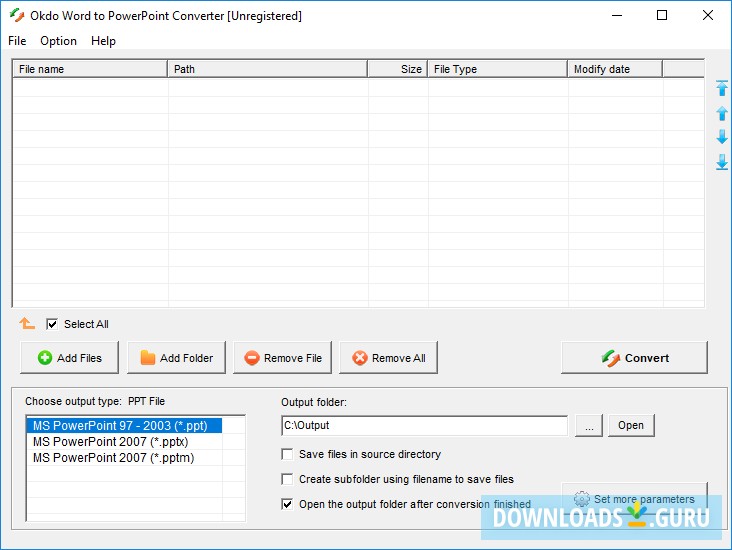Enable Create subfolder using filename option

click(287, 479)
